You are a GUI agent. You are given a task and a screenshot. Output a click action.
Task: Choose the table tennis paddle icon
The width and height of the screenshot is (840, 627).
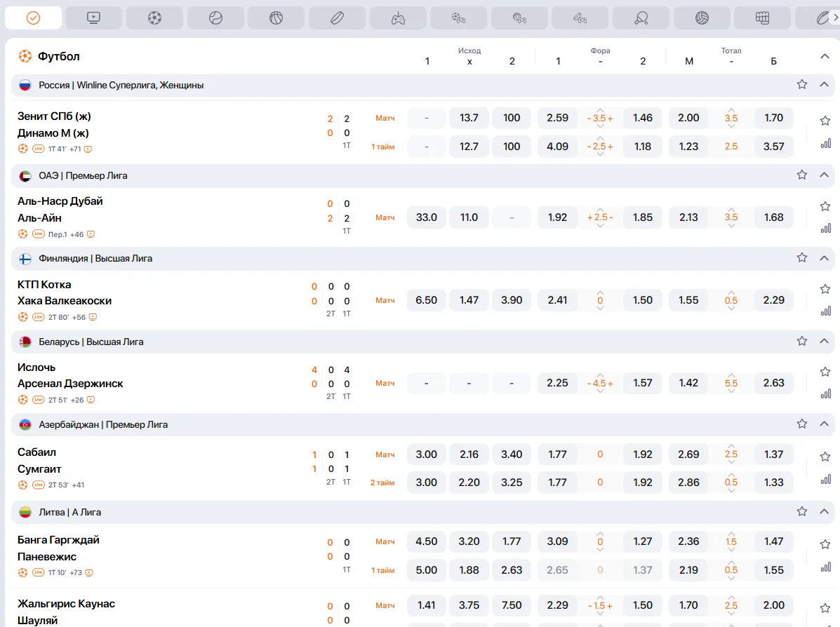coord(641,18)
